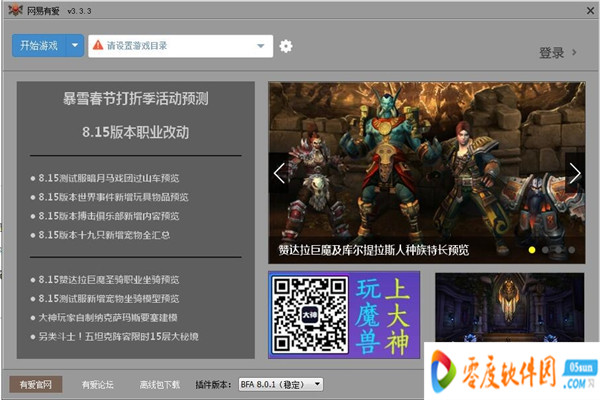Go to next banner slide arrow
The height and width of the screenshot is (400, 600).
tap(575, 173)
